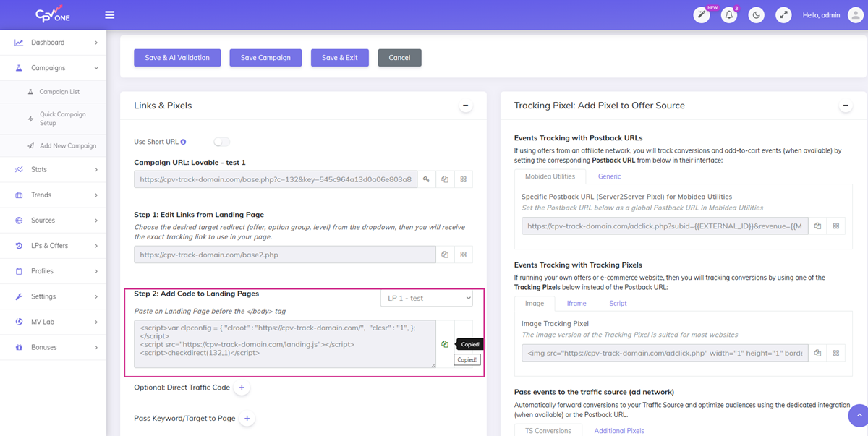Select the Mobidea Utilities tab
This screenshot has height=436, width=868.
(549, 176)
